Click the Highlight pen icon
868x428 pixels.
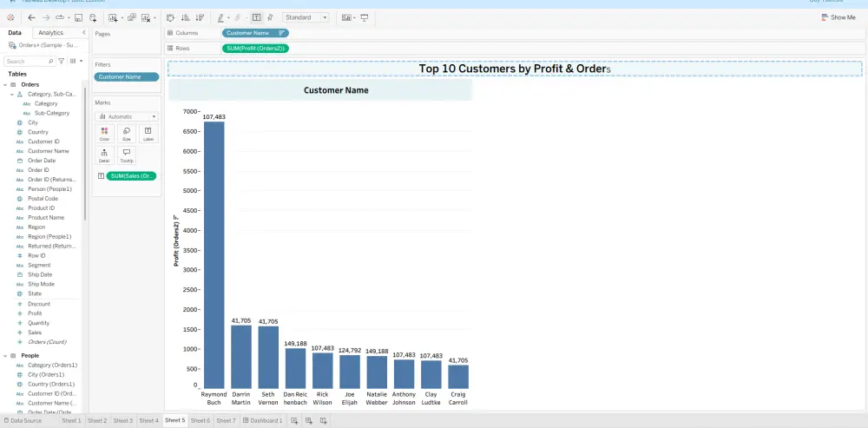click(x=220, y=17)
